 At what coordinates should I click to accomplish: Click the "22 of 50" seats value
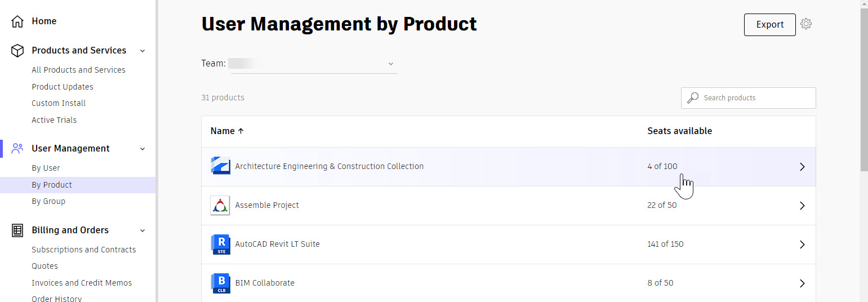pyautogui.click(x=662, y=205)
